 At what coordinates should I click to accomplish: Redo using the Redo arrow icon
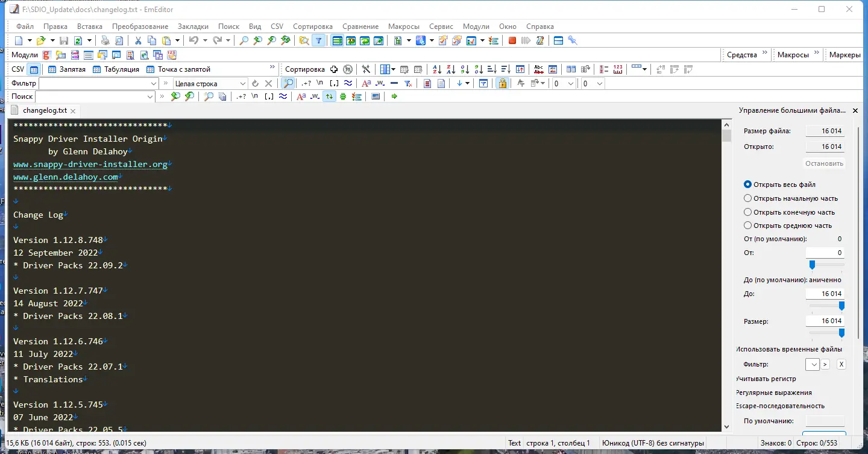click(218, 40)
